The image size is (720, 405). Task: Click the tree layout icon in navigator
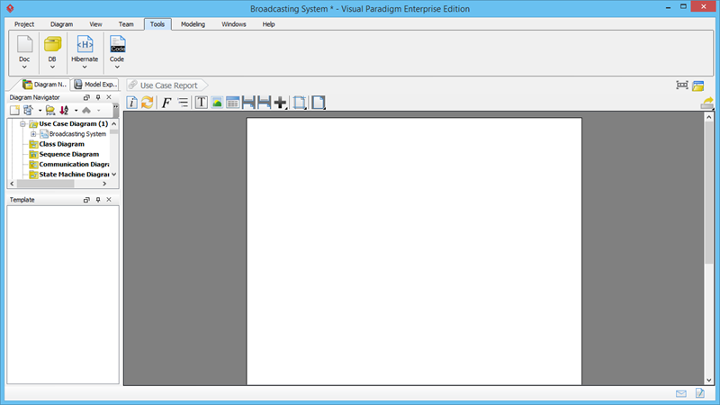point(28,110)
